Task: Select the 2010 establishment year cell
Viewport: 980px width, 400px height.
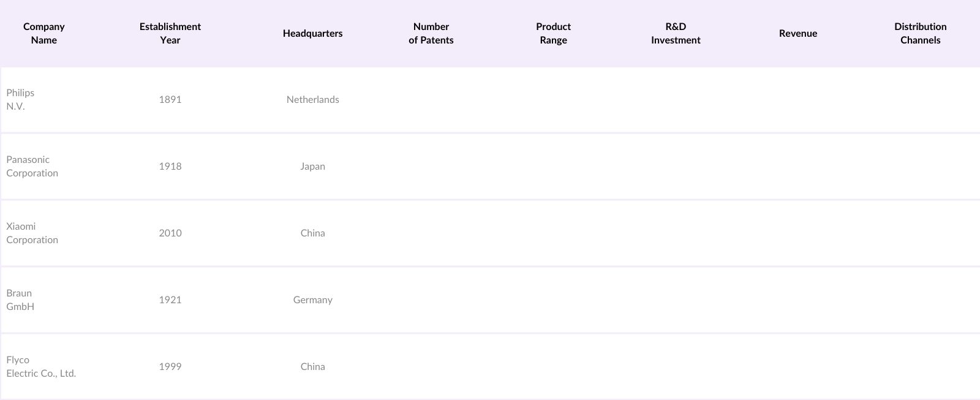Action: tap(170, 233)
